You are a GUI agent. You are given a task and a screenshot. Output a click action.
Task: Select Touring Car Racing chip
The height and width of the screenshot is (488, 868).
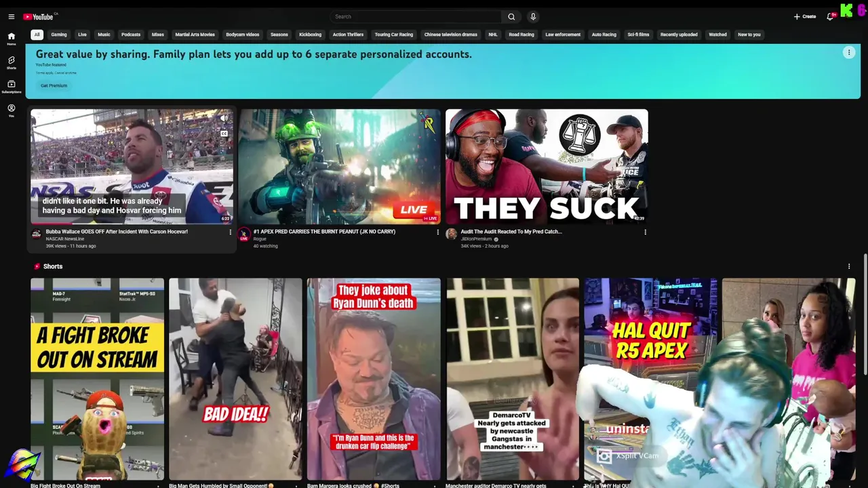pyautogui.click(x=394, y=35)
